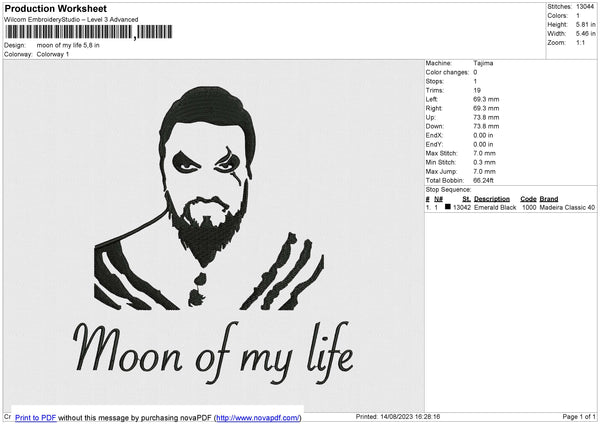Click the Max Stitch value '7.0 mm'

pyautogui.click(x=484, y=153)
